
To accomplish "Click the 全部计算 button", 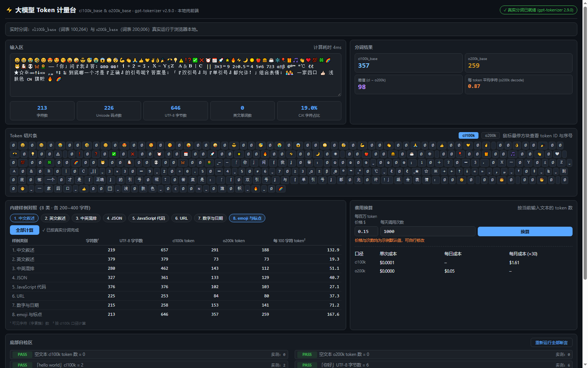I will coord(25,230).
